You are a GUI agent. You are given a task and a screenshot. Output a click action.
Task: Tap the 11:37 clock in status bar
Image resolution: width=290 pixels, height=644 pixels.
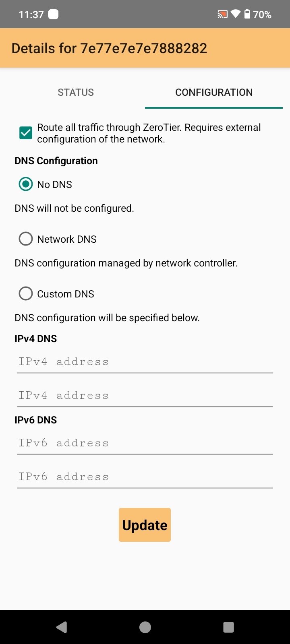tap(31, 14)
